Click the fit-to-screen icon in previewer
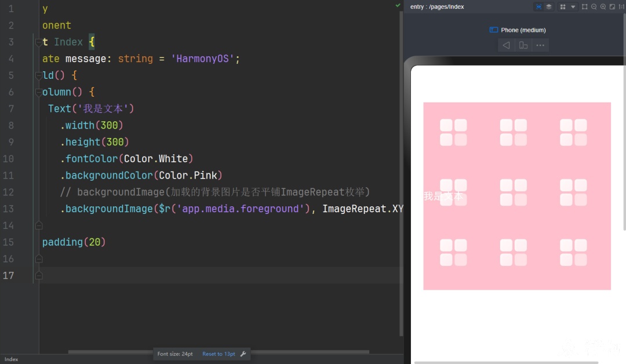Viewport: 626px width, 364px height. click(x=612, y=7)
